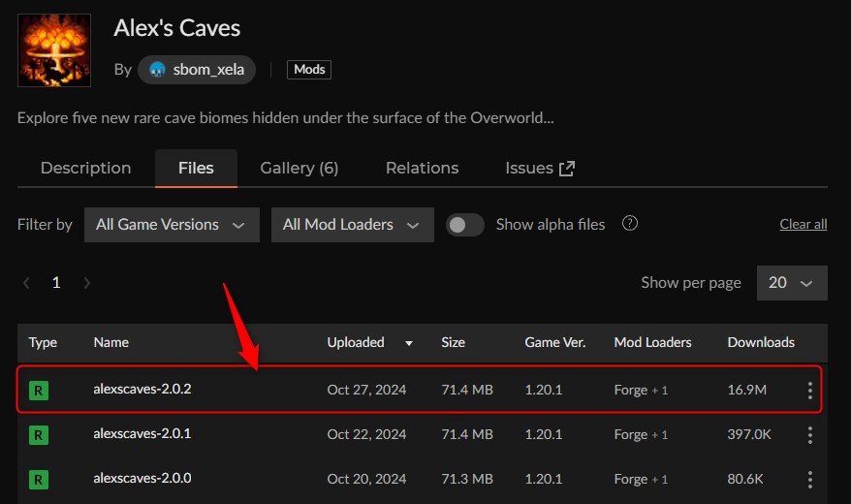
Task: Open the Issues external link tab
Action: point(540,169)
